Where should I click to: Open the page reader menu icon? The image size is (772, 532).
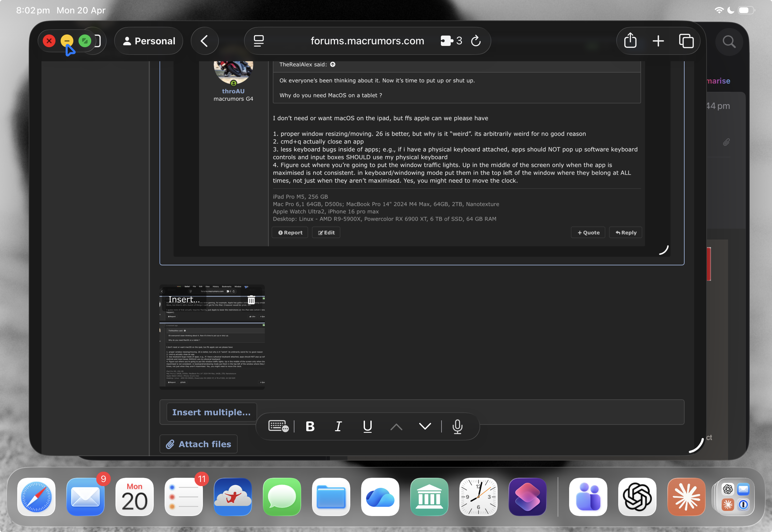(259, 41)
